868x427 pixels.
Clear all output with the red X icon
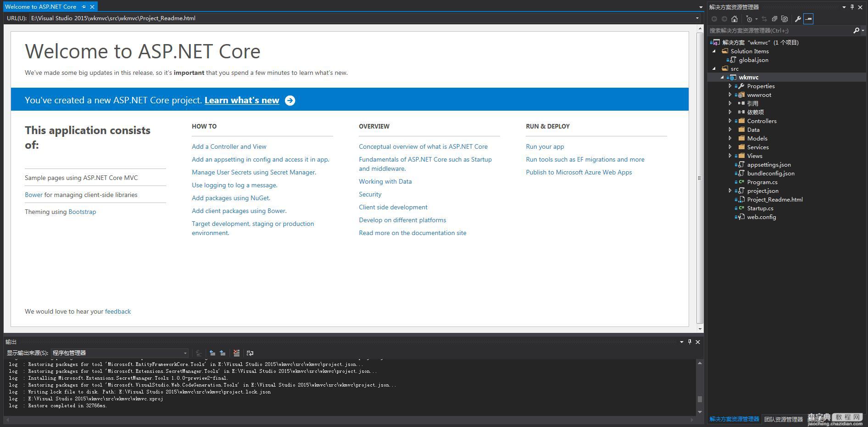pos(236,353)
